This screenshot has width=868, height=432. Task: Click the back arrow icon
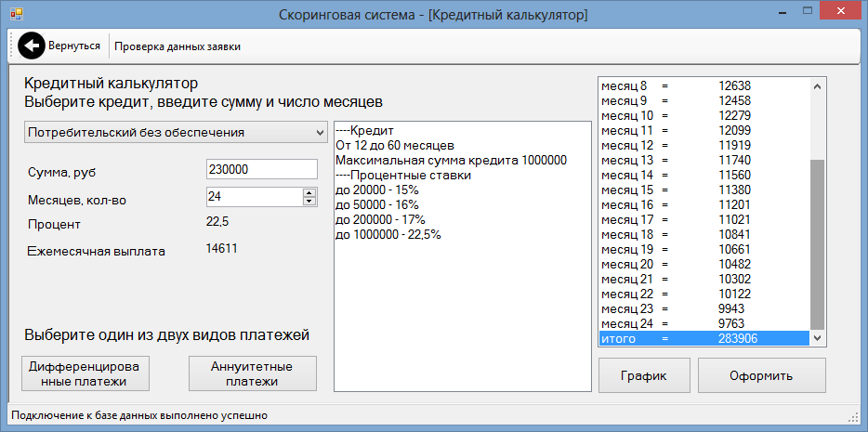[x=31, y=46]
